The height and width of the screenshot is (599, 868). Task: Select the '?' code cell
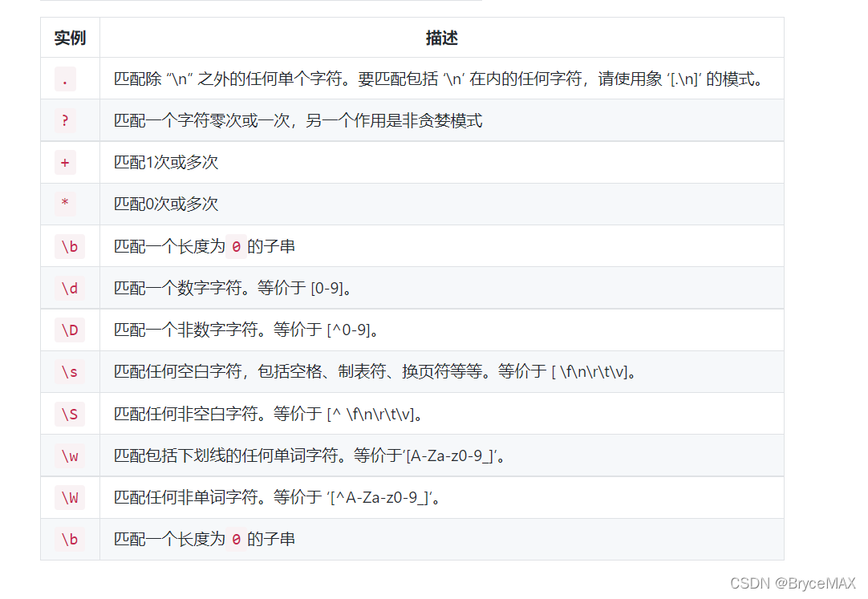click(65, 120)
